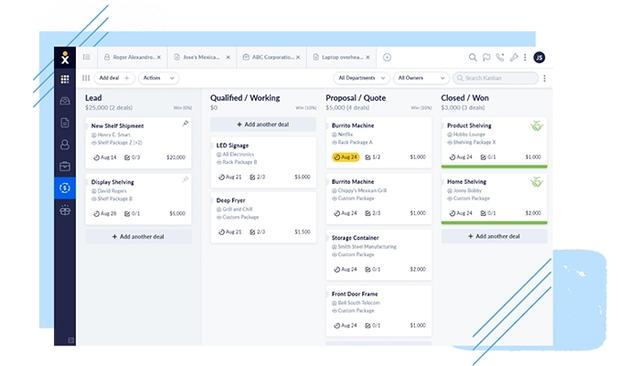Switch to the ABC Corporatio tab
Screen dimensions: 640x366
click(271, 58)
